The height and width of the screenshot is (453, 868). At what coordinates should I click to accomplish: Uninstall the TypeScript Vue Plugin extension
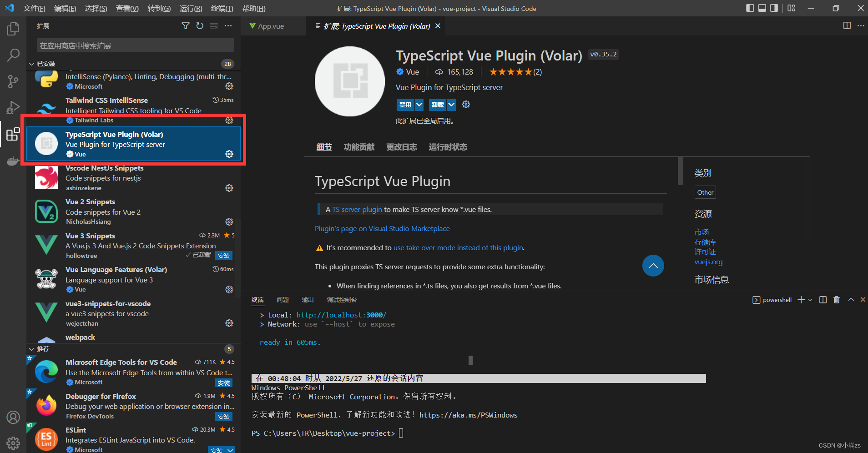[x=438, y=105]
